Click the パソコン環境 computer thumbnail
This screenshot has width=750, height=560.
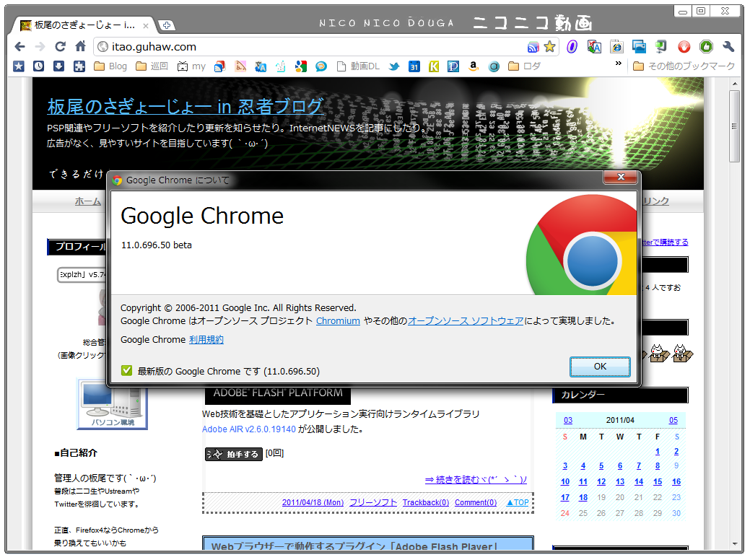click(x=113, y=404)
